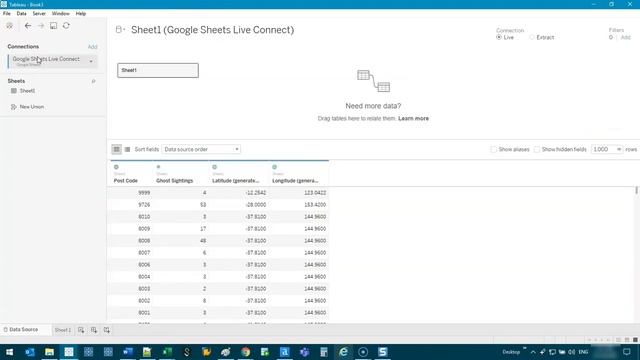Refresh the data source with refresh icon
Image resolution: width=640 pixels, height=360 pixels.
click(66, 26)
